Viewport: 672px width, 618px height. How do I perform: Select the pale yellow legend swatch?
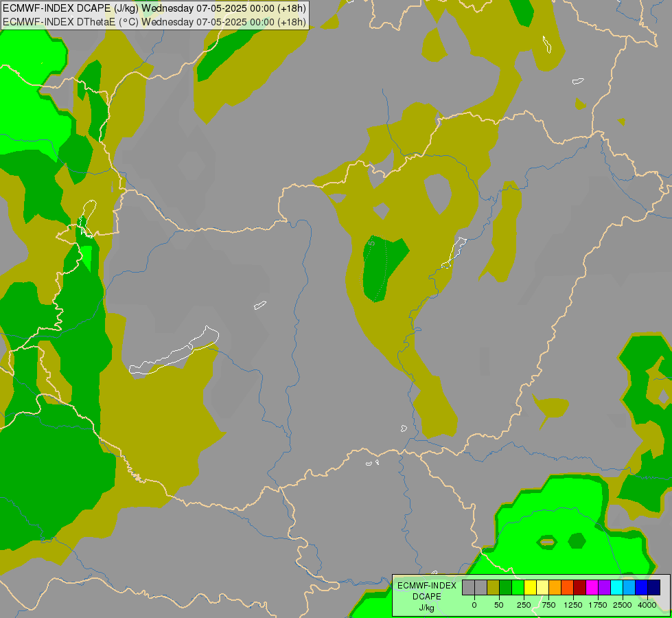tap(542, 588)
